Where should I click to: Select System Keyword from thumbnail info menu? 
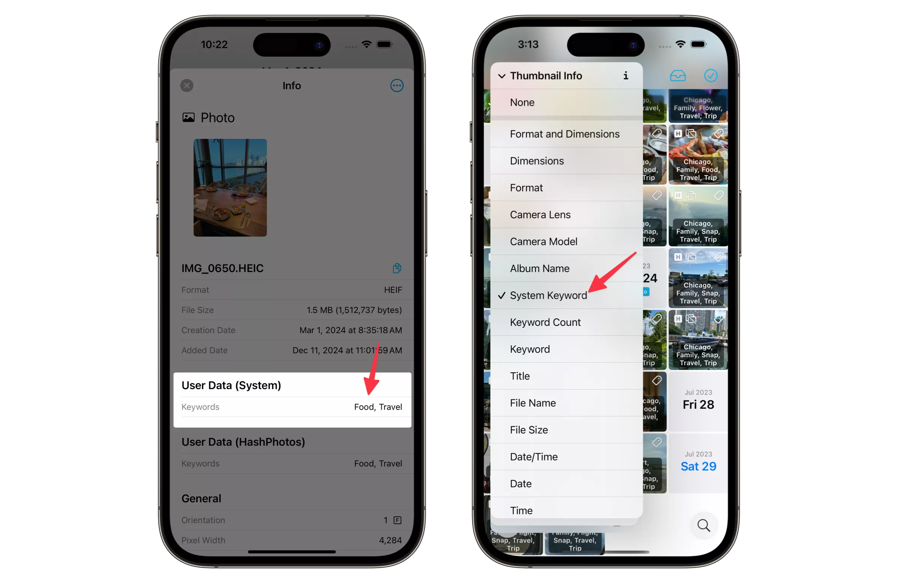tap(548, 295)
